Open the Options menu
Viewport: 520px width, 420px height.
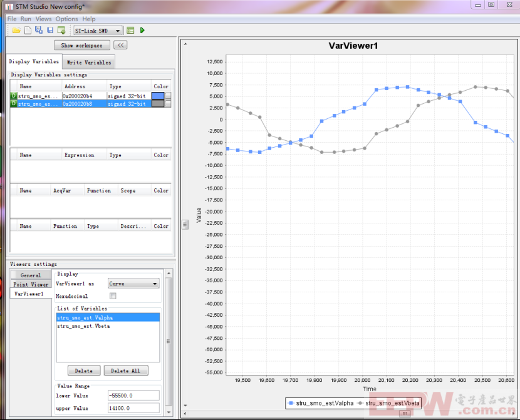point(66,19)
